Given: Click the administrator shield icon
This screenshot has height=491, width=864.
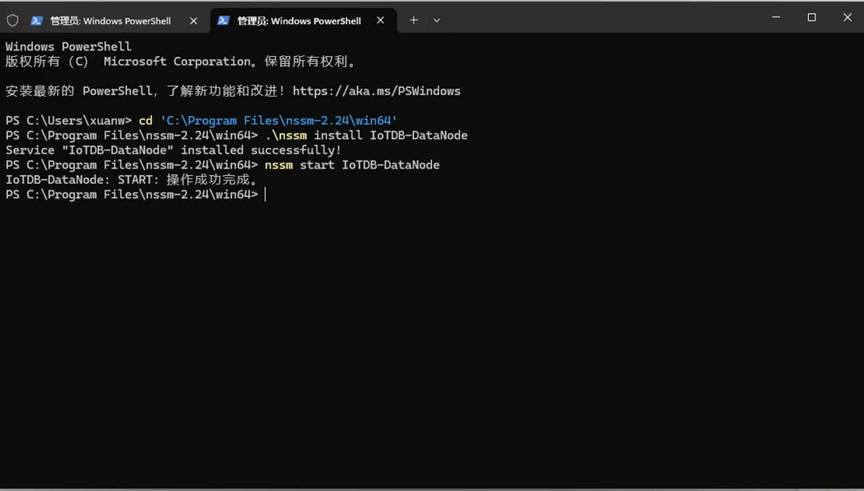Looking at the screenshot, I should coord(13,20).
